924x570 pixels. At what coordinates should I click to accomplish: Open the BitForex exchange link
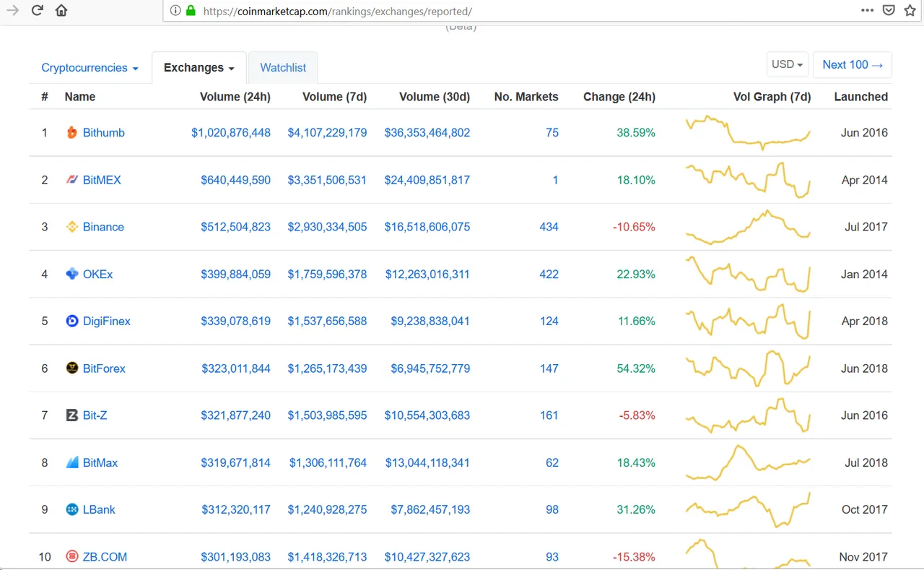pyautogui.click(x=104, y=368)
